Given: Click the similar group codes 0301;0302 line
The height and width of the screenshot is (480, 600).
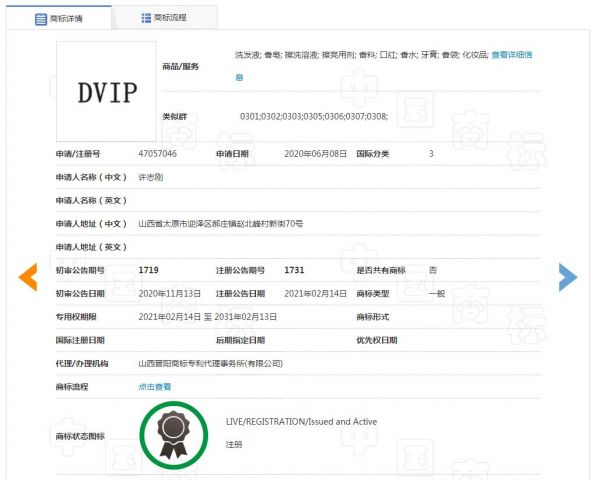Looking at the screenshot, I should 313,117.
